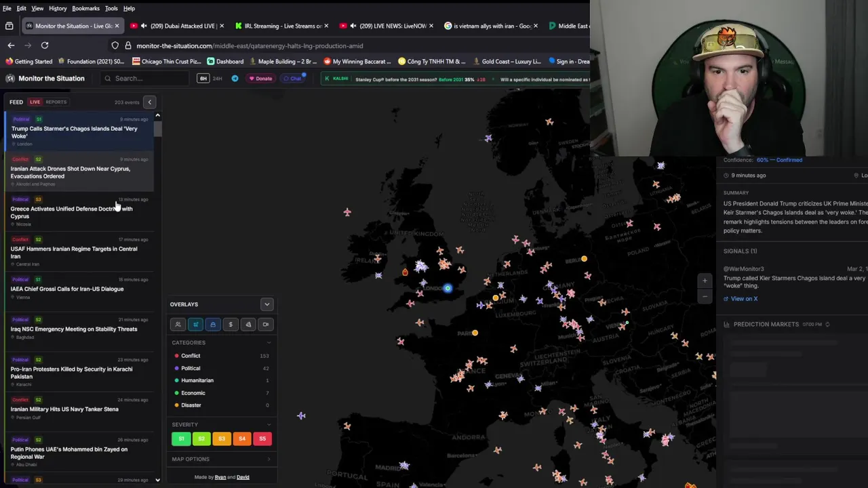The width and height of the screenshot is (868, 488).
Task: Click the refresh icon beside Prediction Markets
Action: click(827, 325)
